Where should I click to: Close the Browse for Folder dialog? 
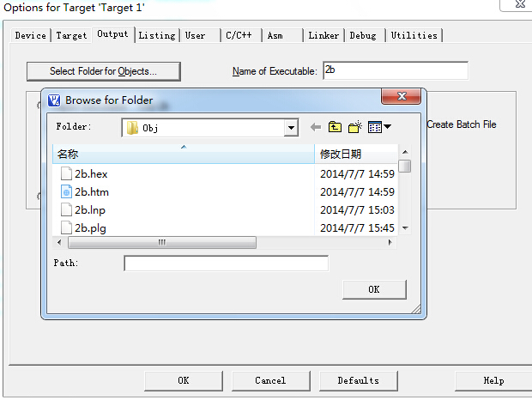[x=401, y=99]
